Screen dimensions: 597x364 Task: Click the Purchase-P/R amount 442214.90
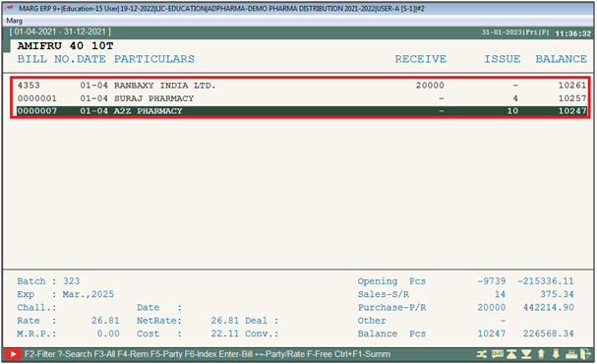548,308
